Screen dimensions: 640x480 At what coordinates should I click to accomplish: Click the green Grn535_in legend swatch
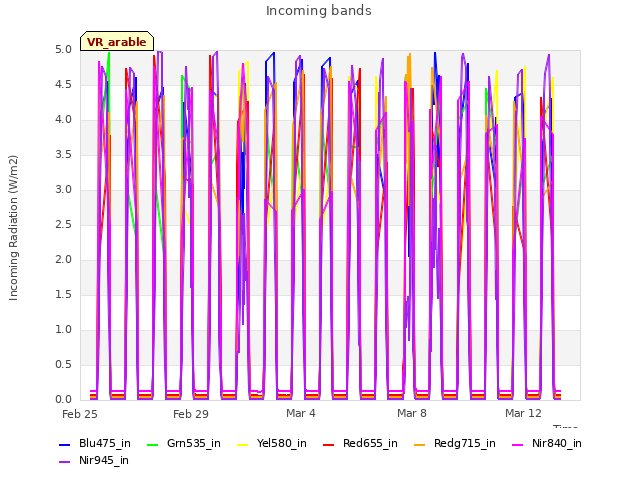point(152,444)
